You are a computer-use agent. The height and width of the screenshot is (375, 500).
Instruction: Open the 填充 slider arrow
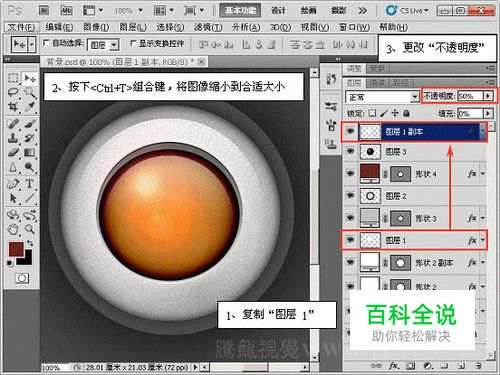(488, 113)
